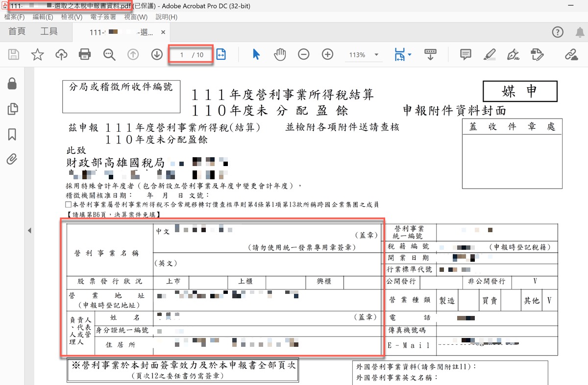Switch to the 工具 tab
Viewport: 588px width, 385px height.
[49, 32]
